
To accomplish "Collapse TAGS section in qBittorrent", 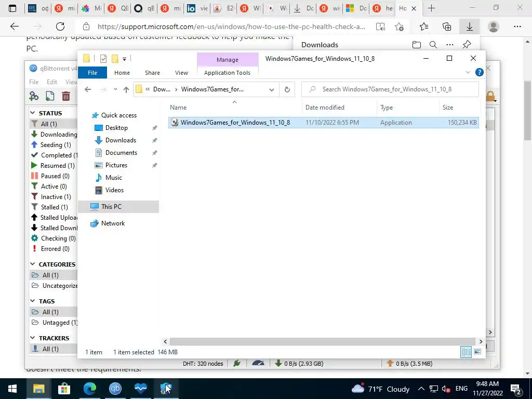I will pyautogui.click(x=33, y=301).
